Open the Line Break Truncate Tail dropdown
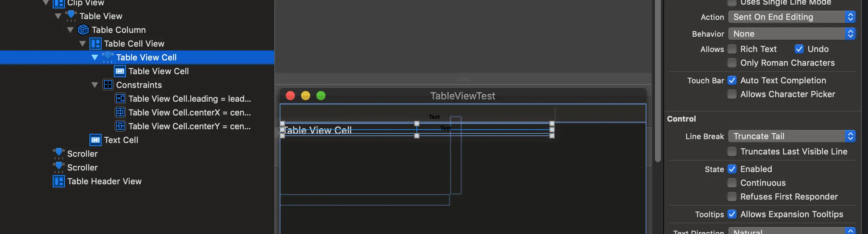The image size is (868, 234). point(792,136)
